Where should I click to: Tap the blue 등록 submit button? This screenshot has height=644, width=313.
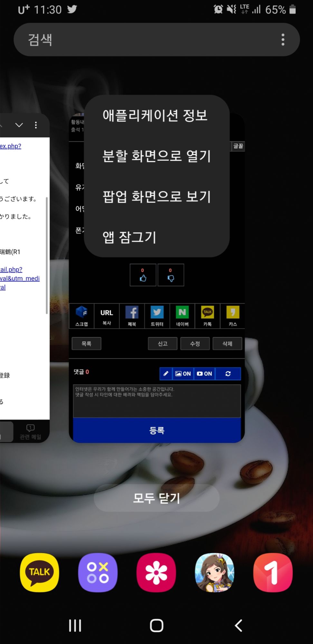point(157,430)
